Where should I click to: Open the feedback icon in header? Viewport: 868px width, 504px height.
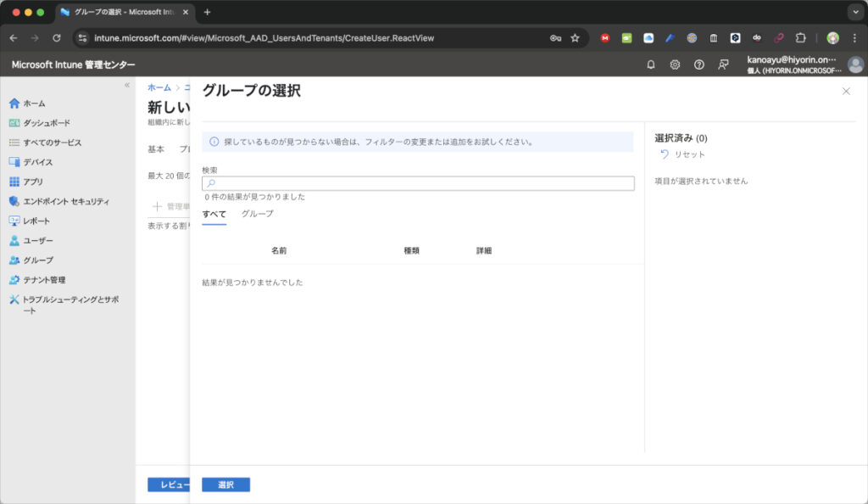pos(723,64)
